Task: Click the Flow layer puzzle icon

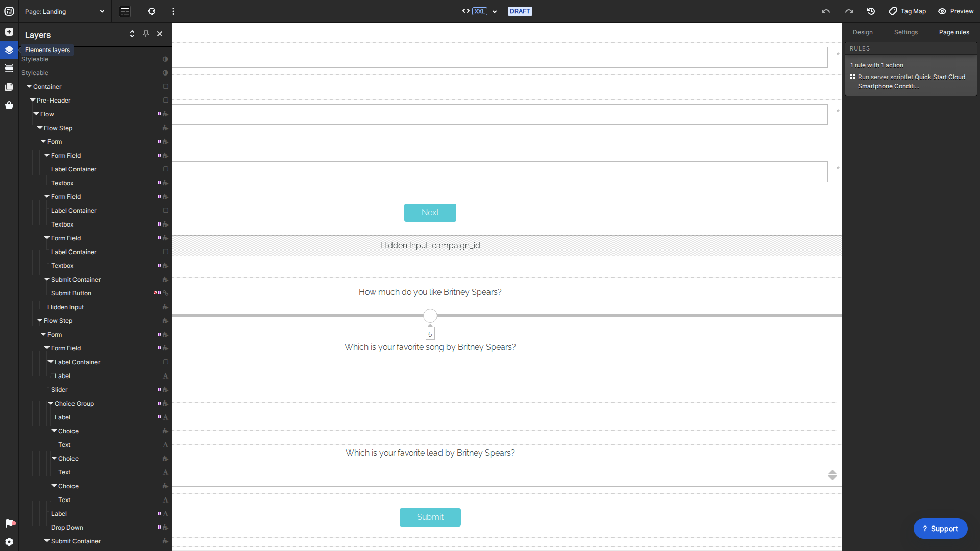Action: point(165,114)
